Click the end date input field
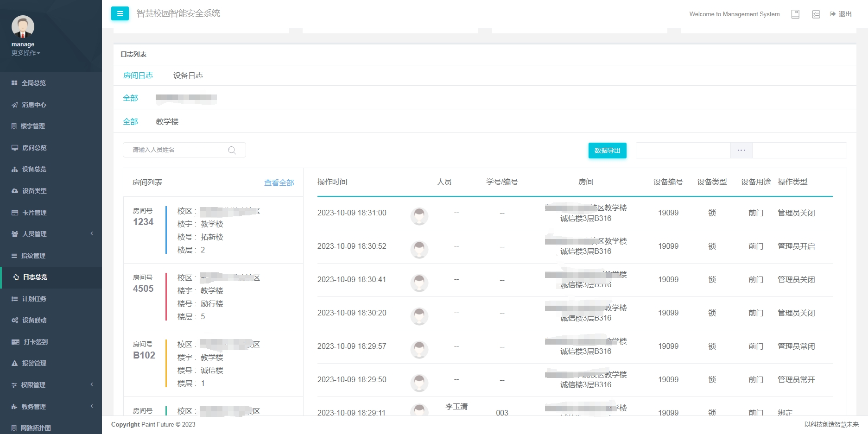Viewport: 868px width, 434px height. (x=799, y=150)
